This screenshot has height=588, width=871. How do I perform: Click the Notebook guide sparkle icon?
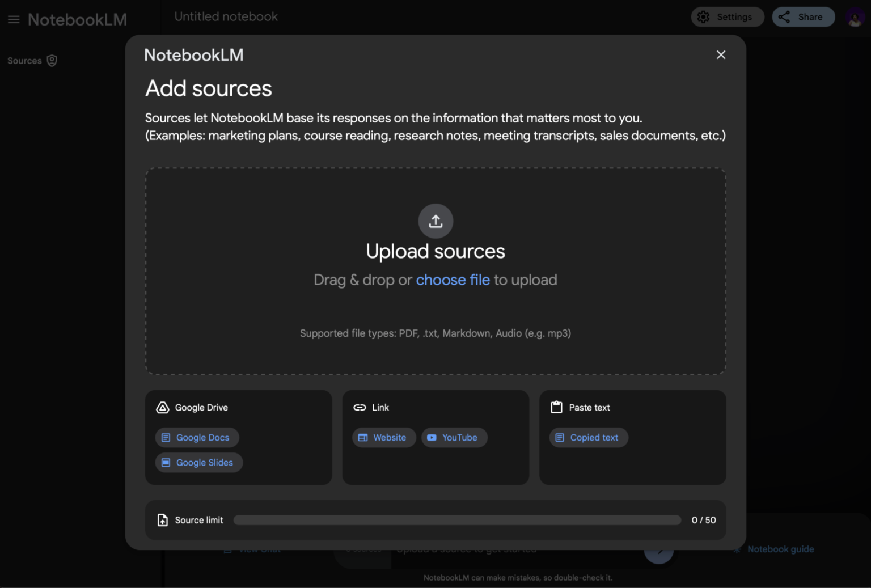(x=737, y=549)
